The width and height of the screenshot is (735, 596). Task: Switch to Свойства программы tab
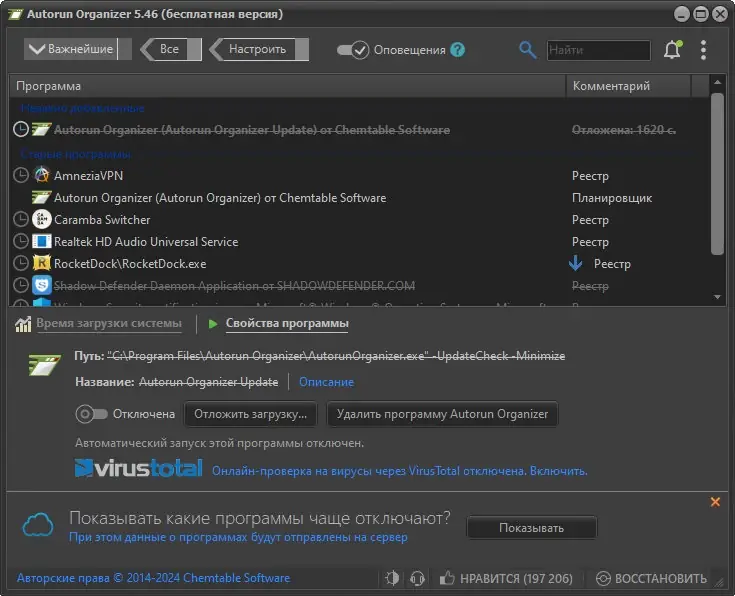[287, 323]
